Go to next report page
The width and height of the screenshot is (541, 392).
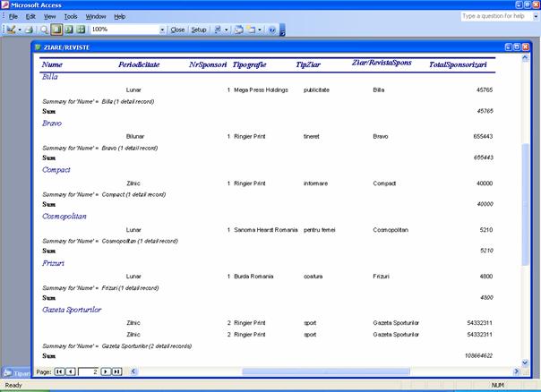coord(106,371)
